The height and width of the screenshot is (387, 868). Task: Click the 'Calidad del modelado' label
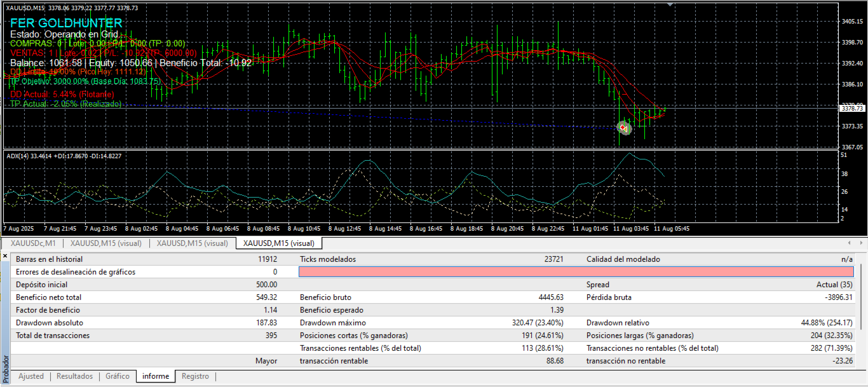[x=623, y=259]
